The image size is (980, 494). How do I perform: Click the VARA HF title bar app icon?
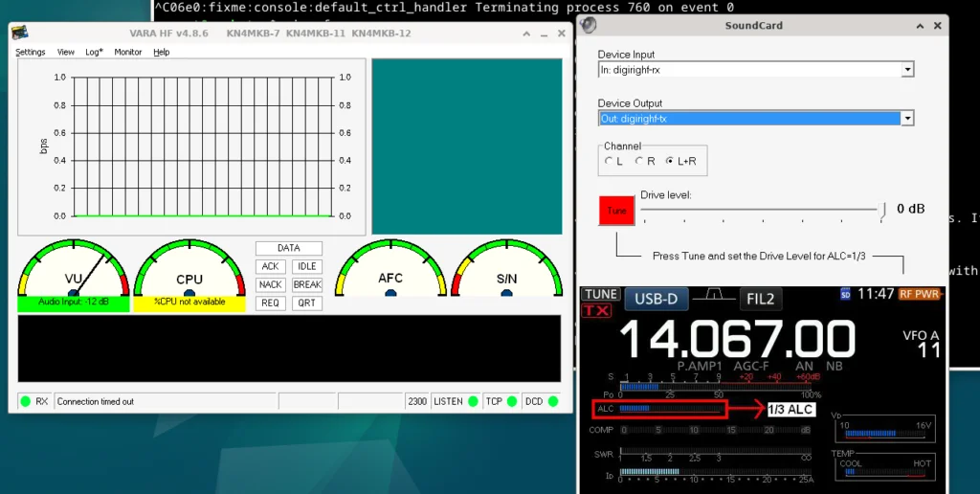tap(19, 33)
